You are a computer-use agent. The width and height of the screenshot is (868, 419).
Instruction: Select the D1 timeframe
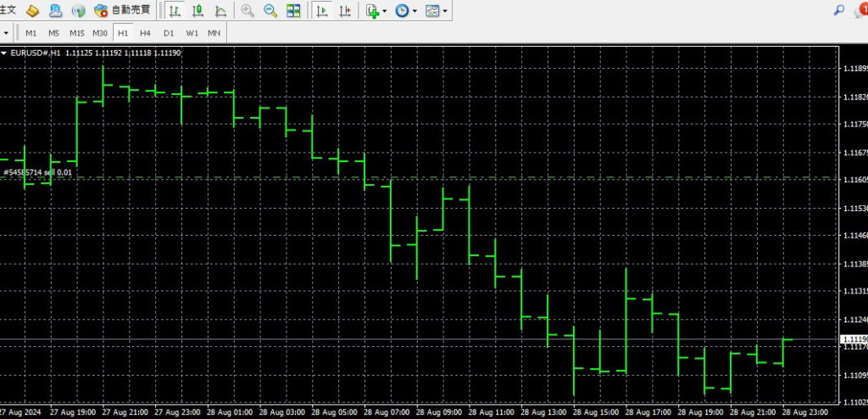point(169,33)
